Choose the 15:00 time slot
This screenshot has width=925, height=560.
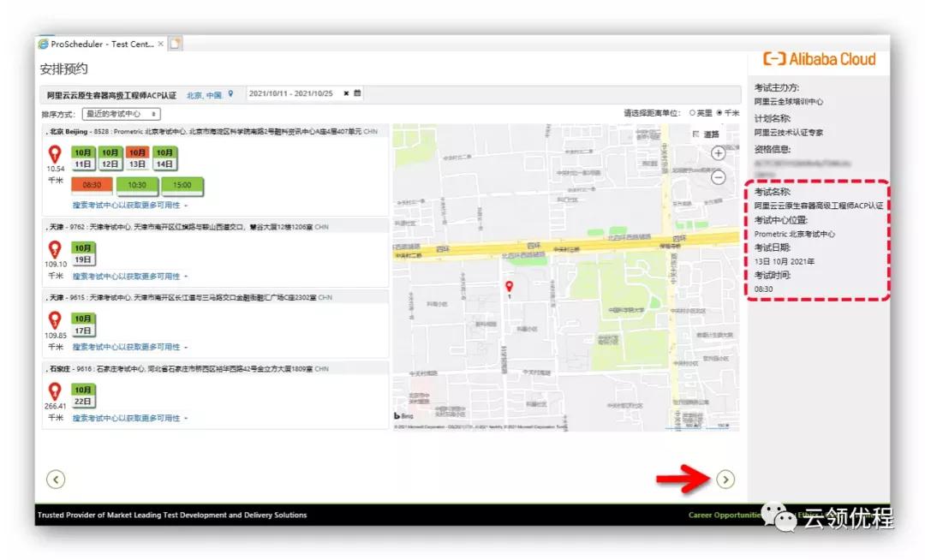(x=182, y=185)
